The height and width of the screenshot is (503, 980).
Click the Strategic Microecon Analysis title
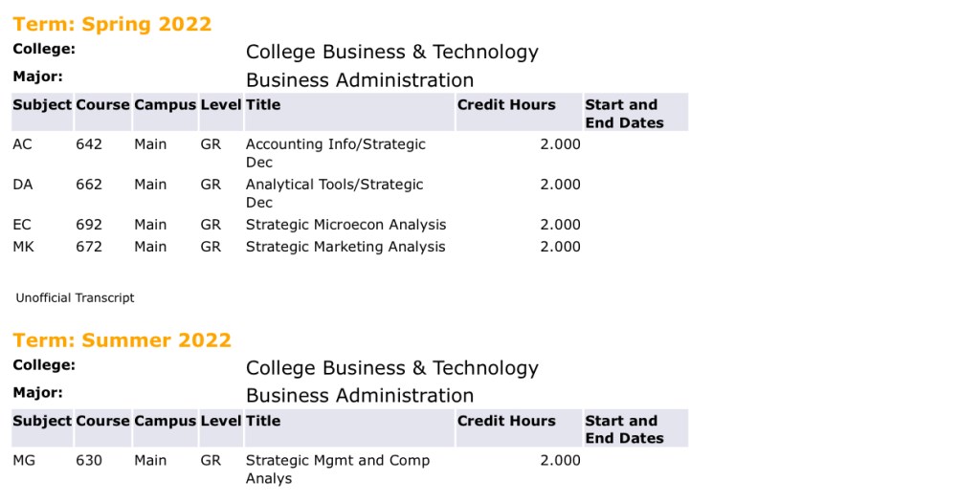345,225
